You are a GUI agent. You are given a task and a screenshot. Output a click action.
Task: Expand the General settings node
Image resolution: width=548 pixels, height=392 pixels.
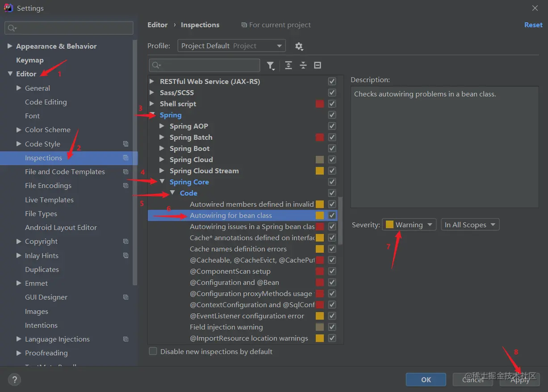(19, 88)
